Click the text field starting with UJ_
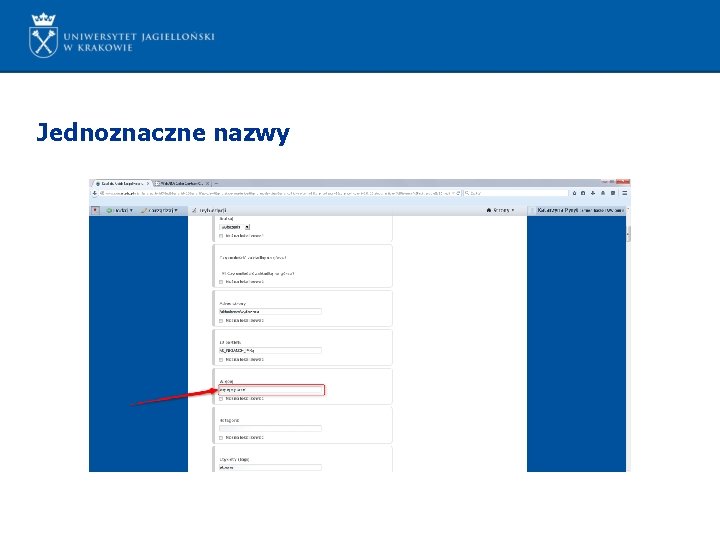 point(270,350)
